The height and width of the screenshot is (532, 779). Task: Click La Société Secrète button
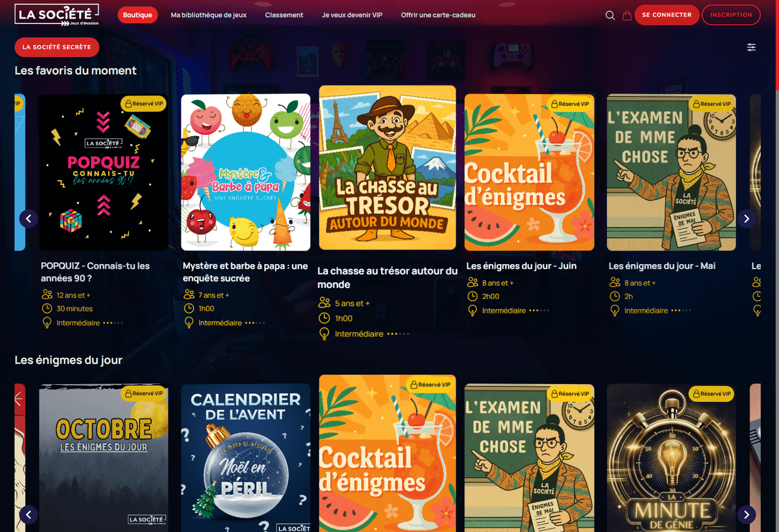coord(57,47)
